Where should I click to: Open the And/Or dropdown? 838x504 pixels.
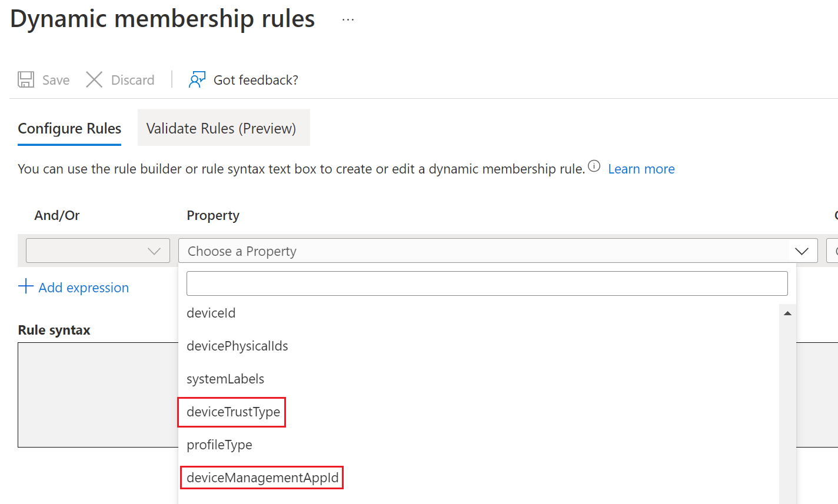click(97, 251)
